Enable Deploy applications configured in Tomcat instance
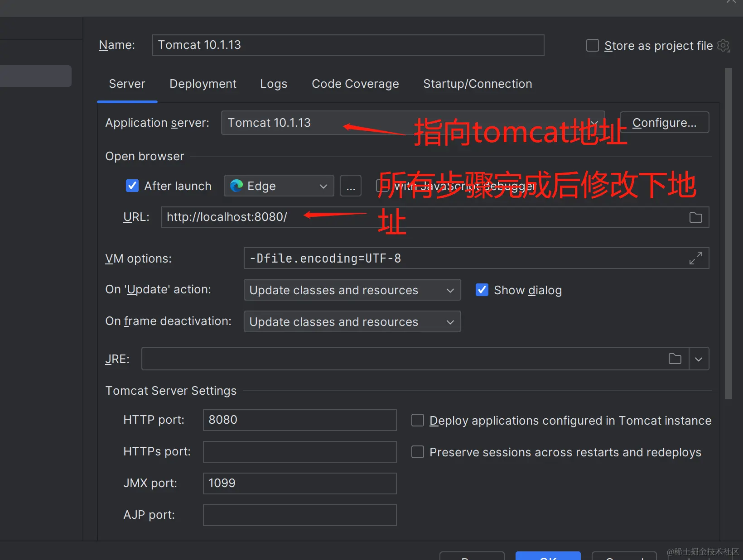743x560 pixels. [417, 420]
